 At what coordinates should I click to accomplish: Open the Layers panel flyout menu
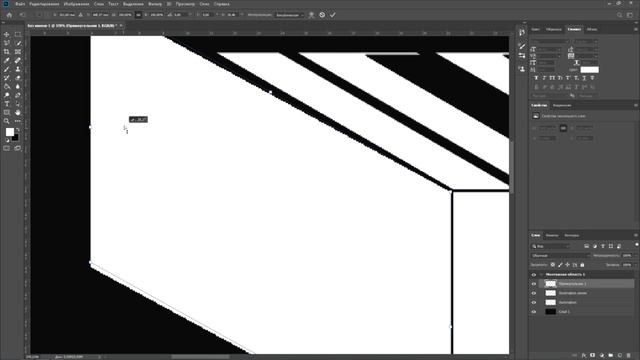(636, 236)
